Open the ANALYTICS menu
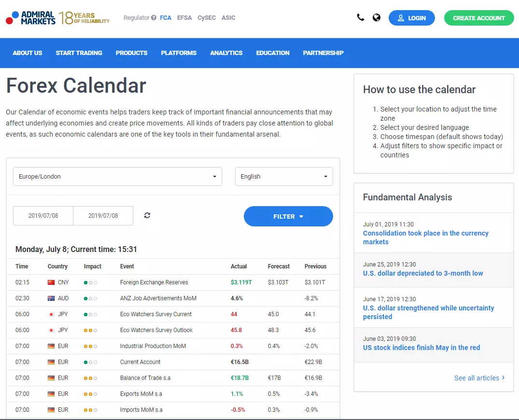 226,53
